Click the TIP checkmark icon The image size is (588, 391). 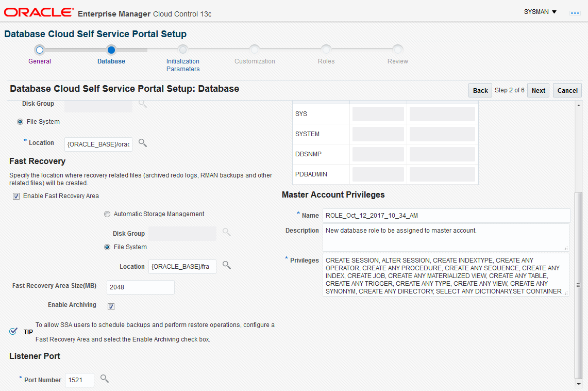pyautogui.click(x=13, y=331)
